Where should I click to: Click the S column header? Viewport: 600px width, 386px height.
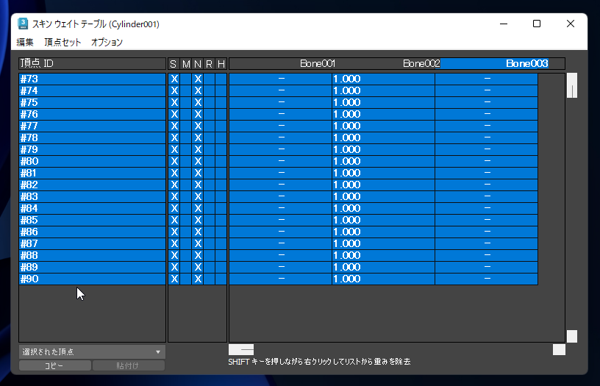click(x=173, y=64)
